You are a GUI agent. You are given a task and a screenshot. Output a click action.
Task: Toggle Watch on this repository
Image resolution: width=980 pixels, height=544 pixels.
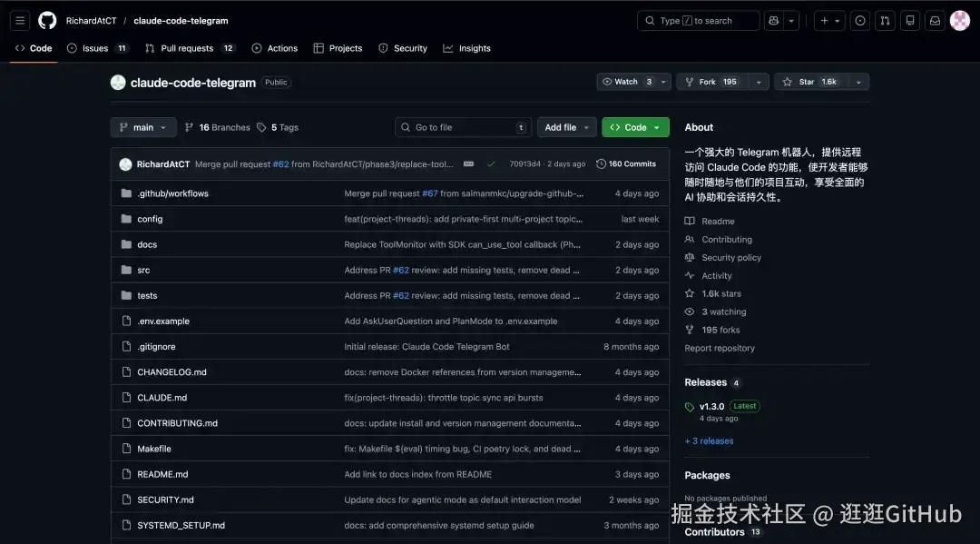626,82
